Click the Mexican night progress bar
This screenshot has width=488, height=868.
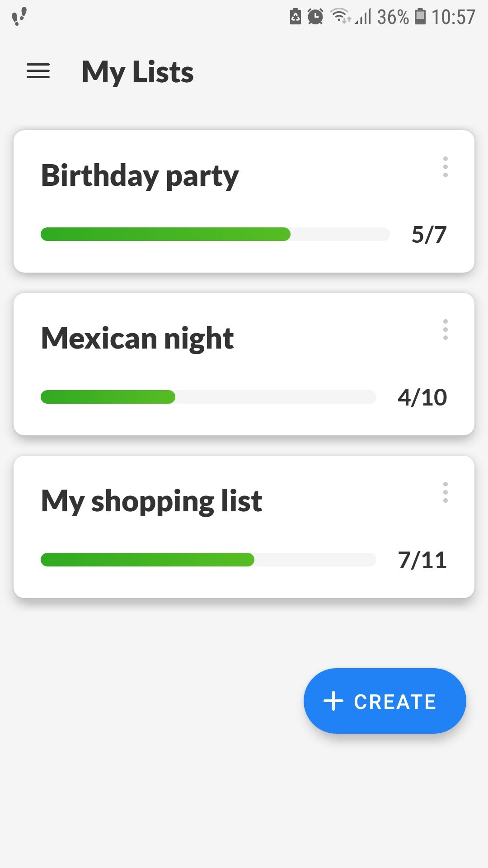(208, 397)
